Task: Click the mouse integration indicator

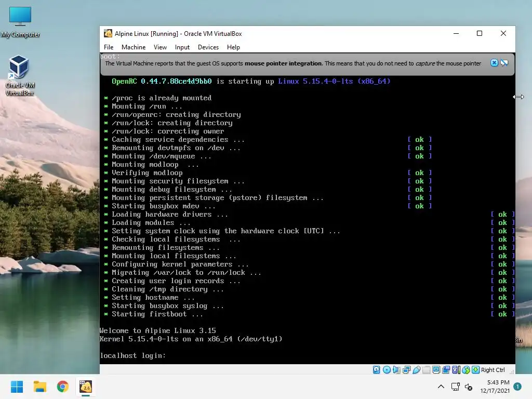Action: click(x=466, y=370)
